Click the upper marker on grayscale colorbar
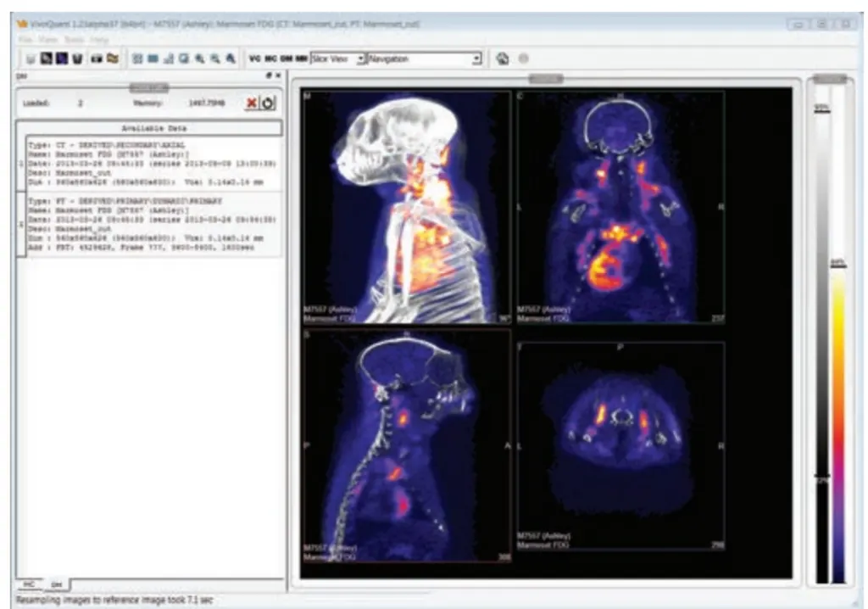868x609 pixels. (x=822, y=108)
